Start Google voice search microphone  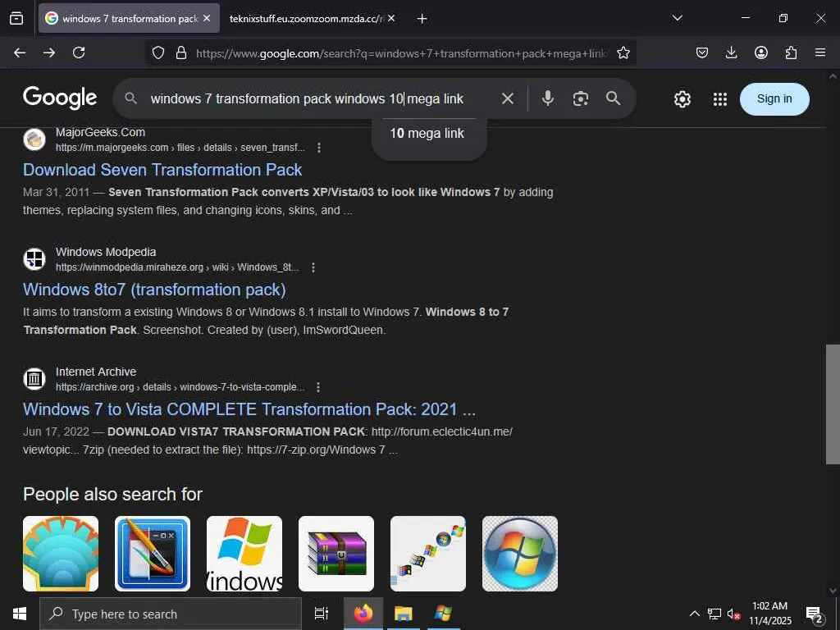(x=547, y=98)
